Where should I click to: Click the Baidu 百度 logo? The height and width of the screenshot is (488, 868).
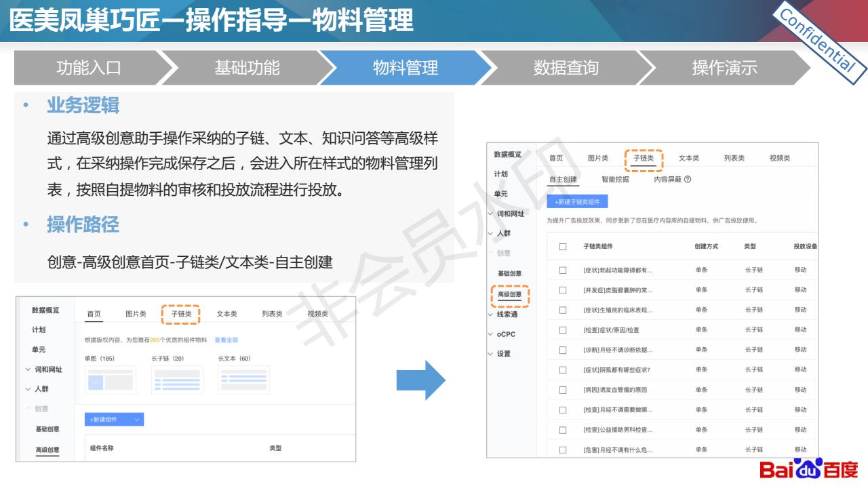808,469
